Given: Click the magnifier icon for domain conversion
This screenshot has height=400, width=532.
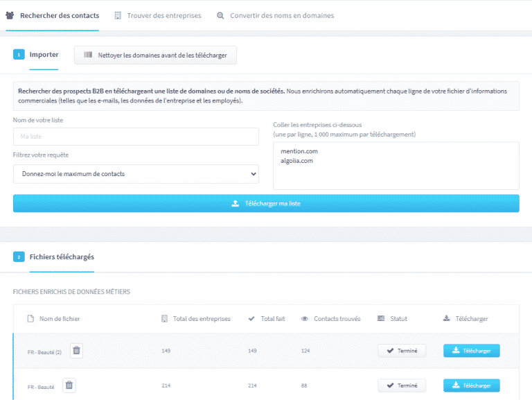Looking at the screenshot, I should [x=220, y=16].
